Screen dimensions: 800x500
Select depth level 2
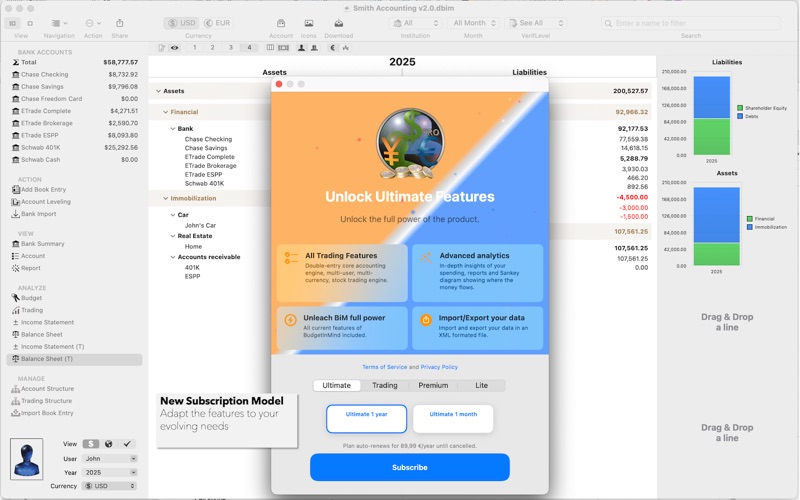tap(212, 47)
